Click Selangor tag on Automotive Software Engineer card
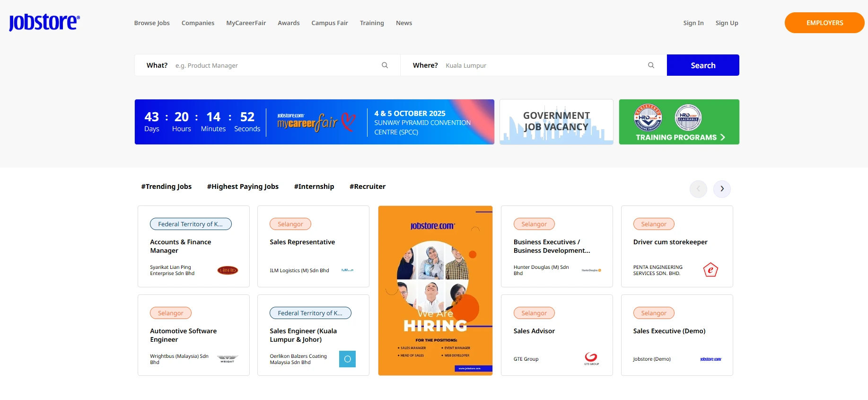 click(x=171, y=313)
